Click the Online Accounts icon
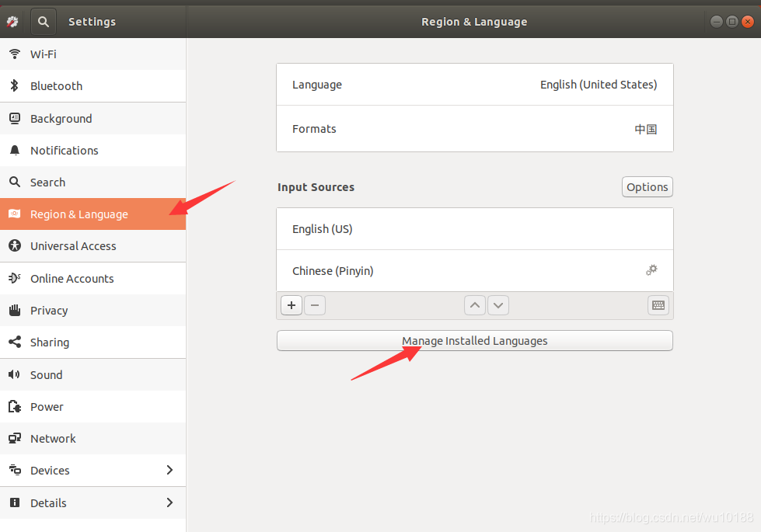761x532 pixels. [15, 278]
